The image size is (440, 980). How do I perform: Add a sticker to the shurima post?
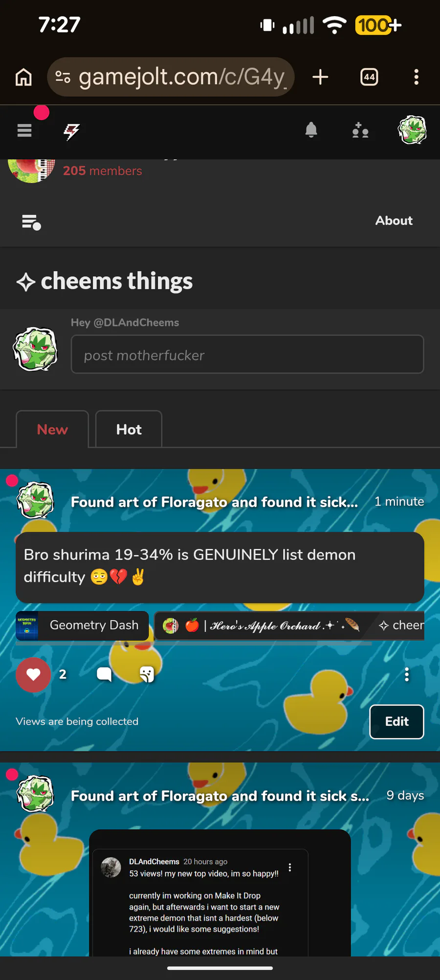pyautogui.click(x=147, y=674)
